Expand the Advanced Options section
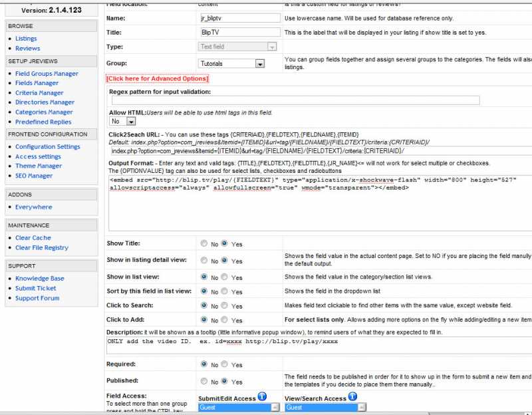 (x=158, y=78)
